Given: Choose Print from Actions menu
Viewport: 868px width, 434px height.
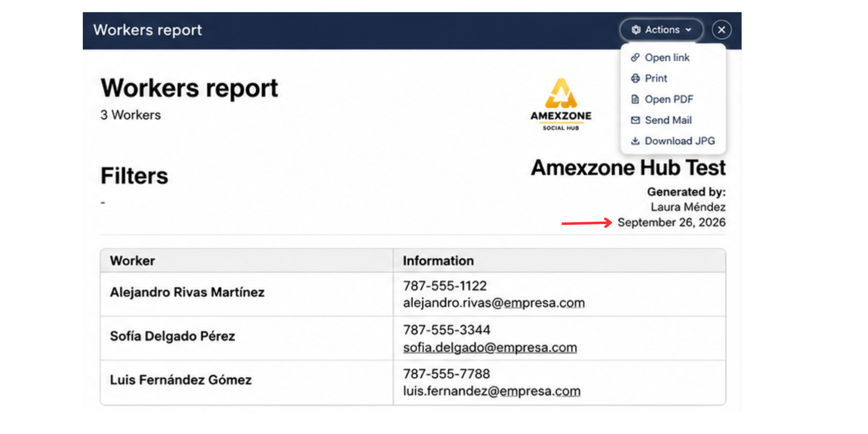Looking at the screenshot, I should 673,78.
